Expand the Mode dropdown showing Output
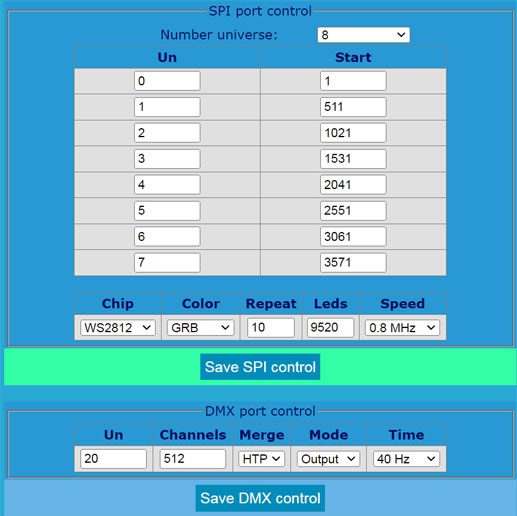The width and height of the screenshot is (517, 516). (328, 459)
